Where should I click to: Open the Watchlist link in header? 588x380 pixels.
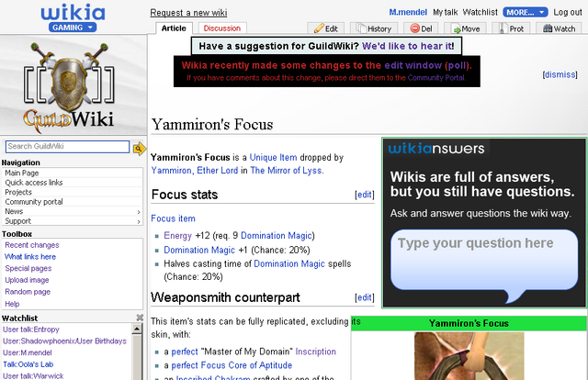(480, 12)
